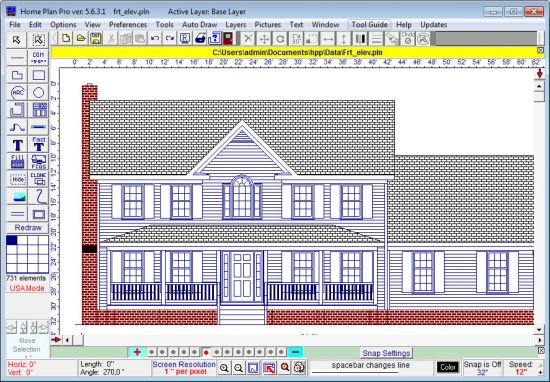Image resolution: width=550 pixels, height=382 pixels.
Task: Open the Pictures menu
Action: (268, 25)
